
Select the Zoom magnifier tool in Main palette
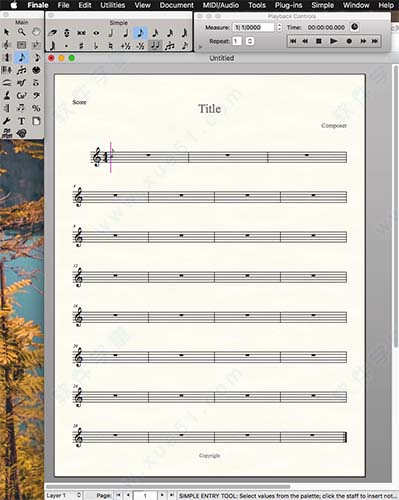pyautogui.click(x=22, y=32)
